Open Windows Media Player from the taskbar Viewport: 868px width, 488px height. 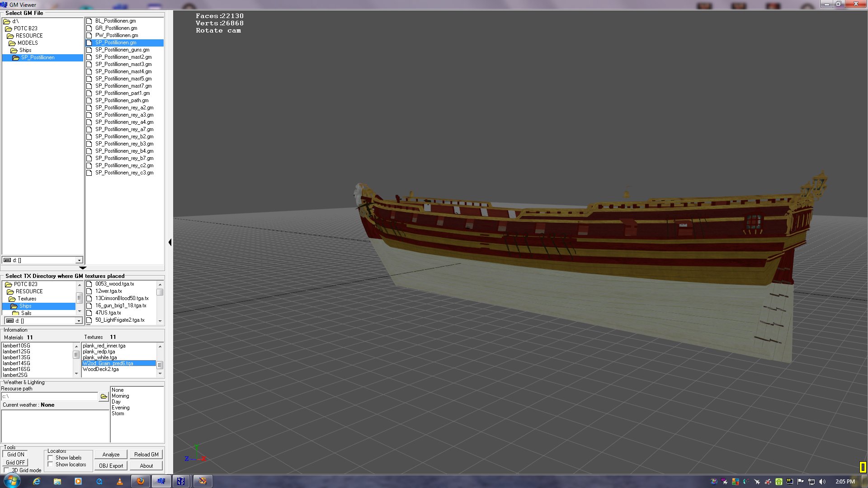click(78, 481)
